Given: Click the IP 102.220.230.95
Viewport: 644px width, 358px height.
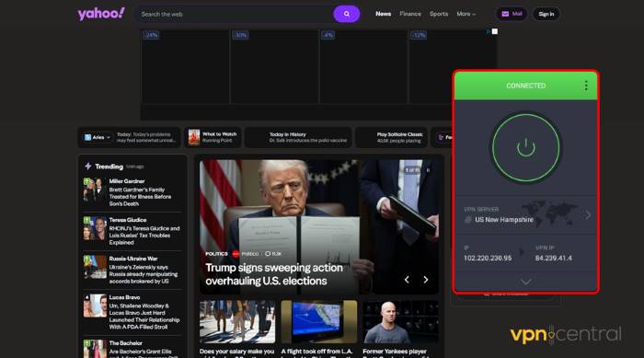Looking at the screenshot, I should point(488,258).
